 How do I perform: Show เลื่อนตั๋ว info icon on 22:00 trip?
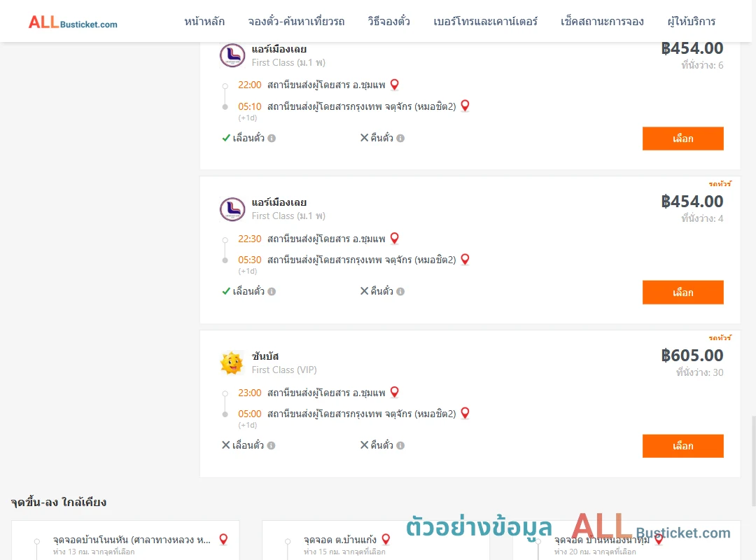pyautogui.click(x=272, y=138)
